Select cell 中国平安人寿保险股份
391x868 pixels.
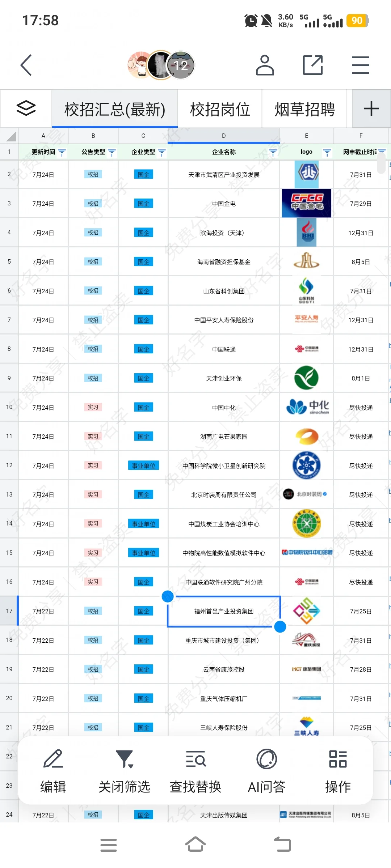[224, 320]
